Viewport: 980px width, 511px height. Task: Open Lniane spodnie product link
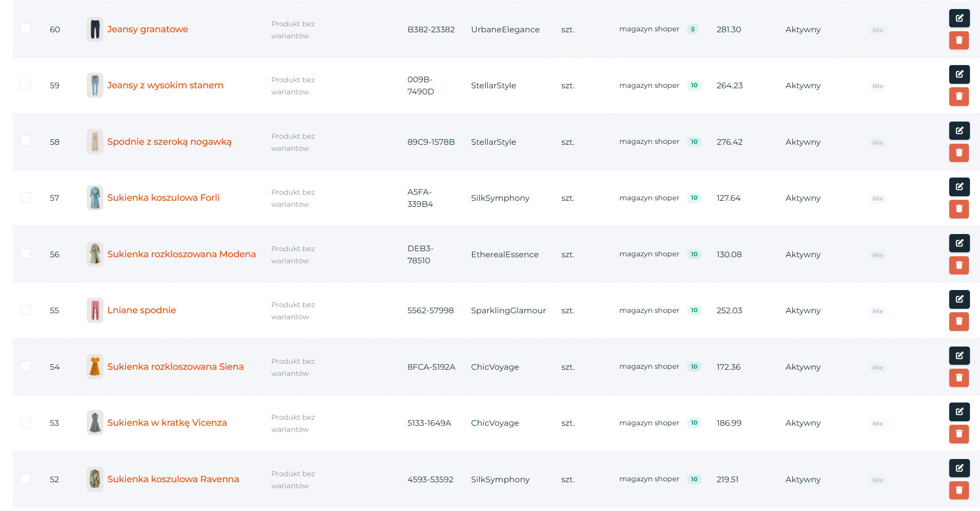coord(141,310)
